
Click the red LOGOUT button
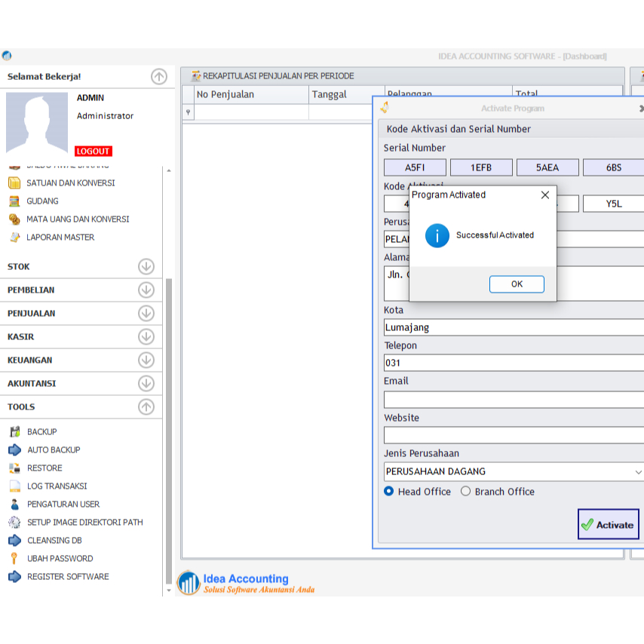(x=94, y=151)
